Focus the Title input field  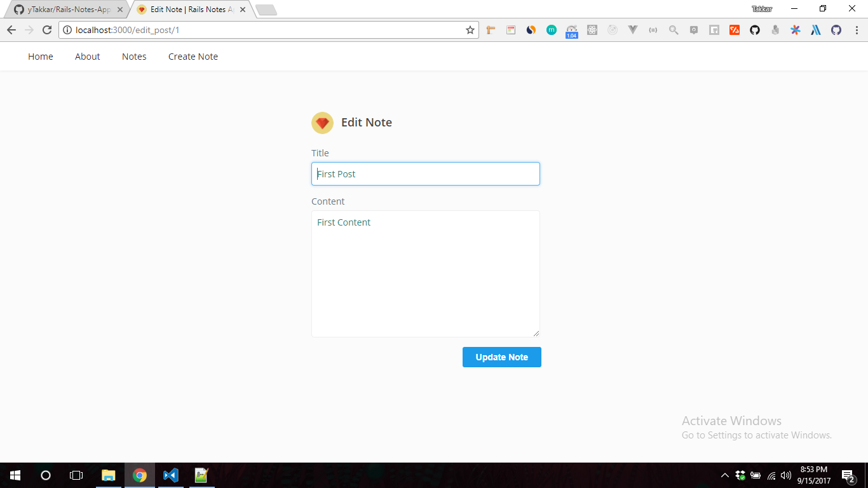pos(426,174)
